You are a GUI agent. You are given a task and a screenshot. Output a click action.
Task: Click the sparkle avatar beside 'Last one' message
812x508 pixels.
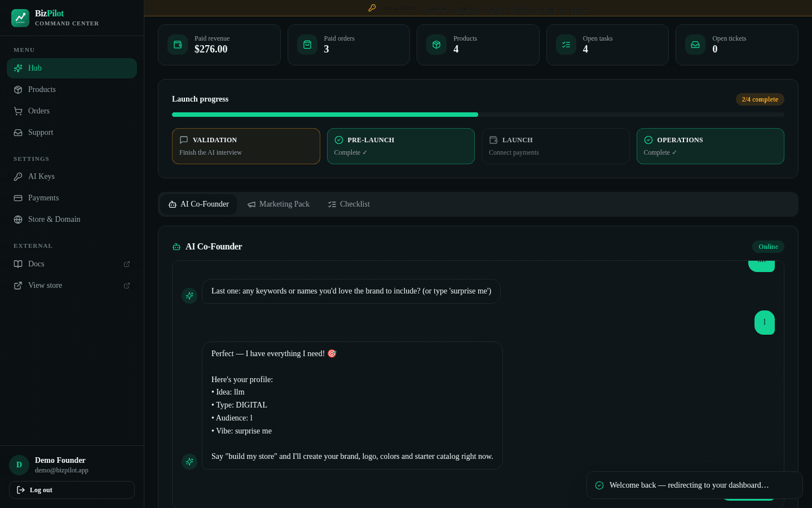click(189, 295)
